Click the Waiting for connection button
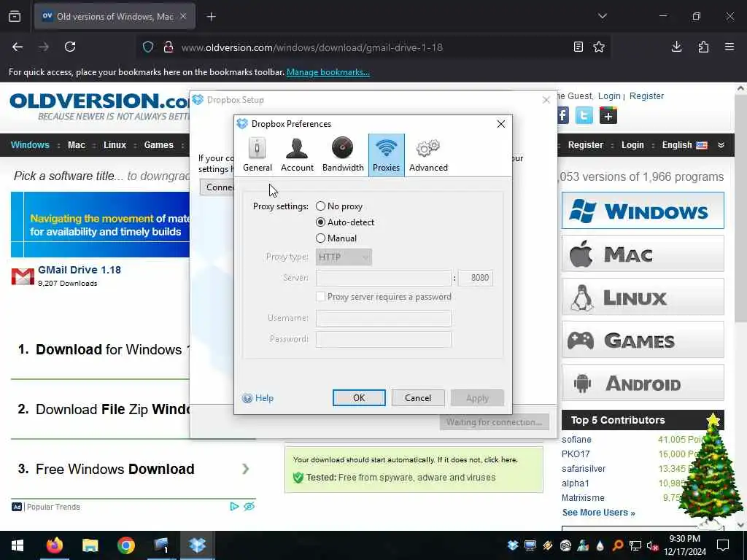Viewport: 747px width, 560px height. pyautogui.click(x=494, y=422)
